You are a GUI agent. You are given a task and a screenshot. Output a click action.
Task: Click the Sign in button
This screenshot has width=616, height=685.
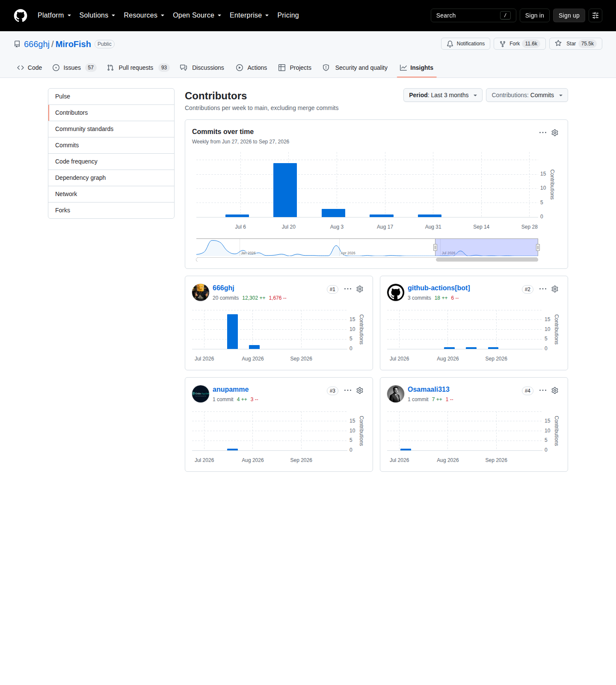click(535, 15)
